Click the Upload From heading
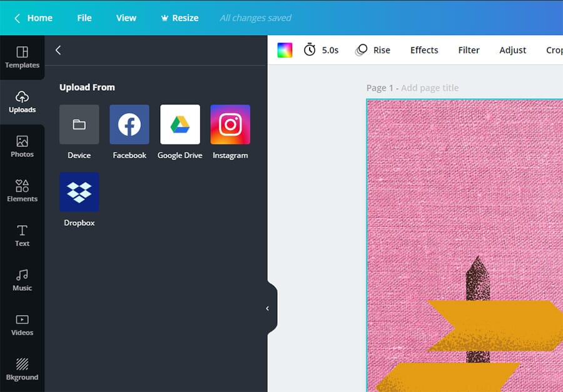The height and width of the screenshot is (392, 563). (x=87, y=88)
